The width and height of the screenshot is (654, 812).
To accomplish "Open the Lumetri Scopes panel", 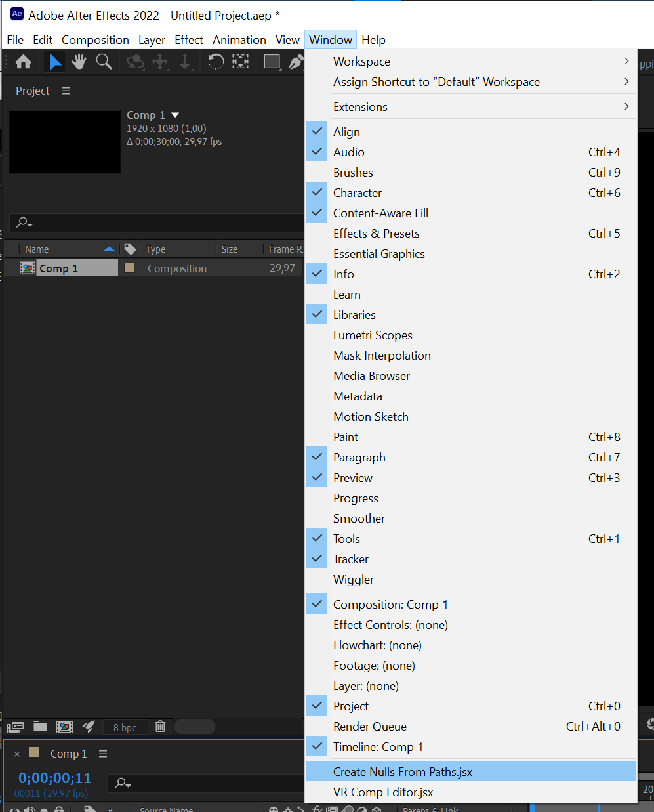I will [x=471, y=335].
